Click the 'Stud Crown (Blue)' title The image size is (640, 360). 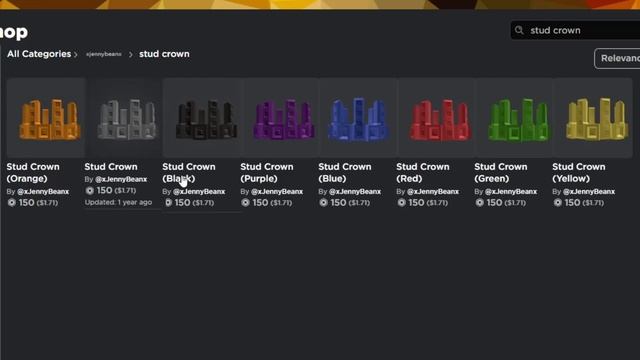(345, 173)
